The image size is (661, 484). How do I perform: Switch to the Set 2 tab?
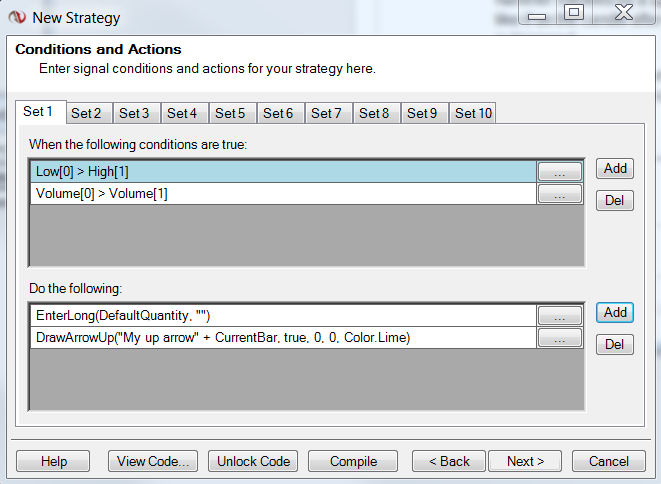pyautogui.click(x=87, y=113)
